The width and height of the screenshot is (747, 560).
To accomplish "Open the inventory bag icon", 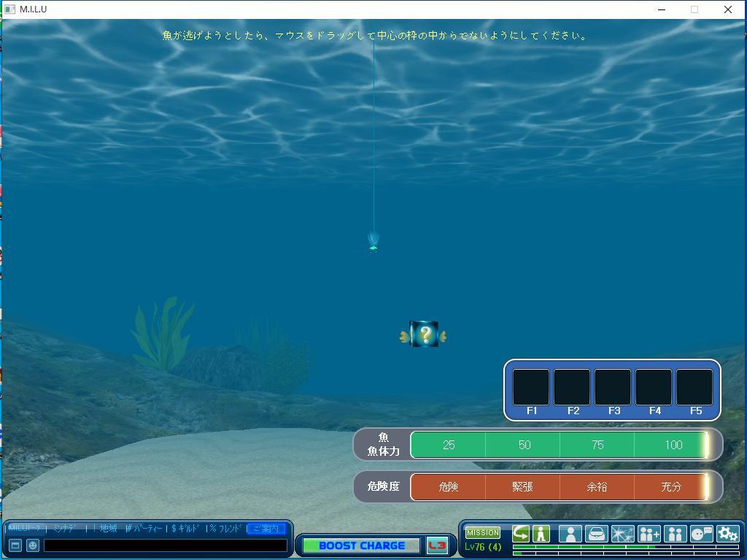I will pos(596,534).
